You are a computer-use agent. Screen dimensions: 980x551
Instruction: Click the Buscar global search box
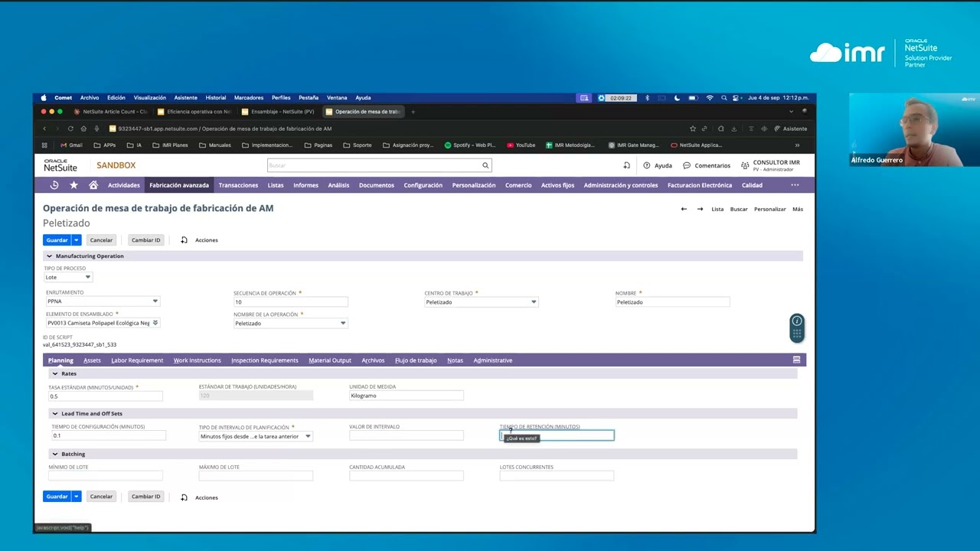[374, 165]
